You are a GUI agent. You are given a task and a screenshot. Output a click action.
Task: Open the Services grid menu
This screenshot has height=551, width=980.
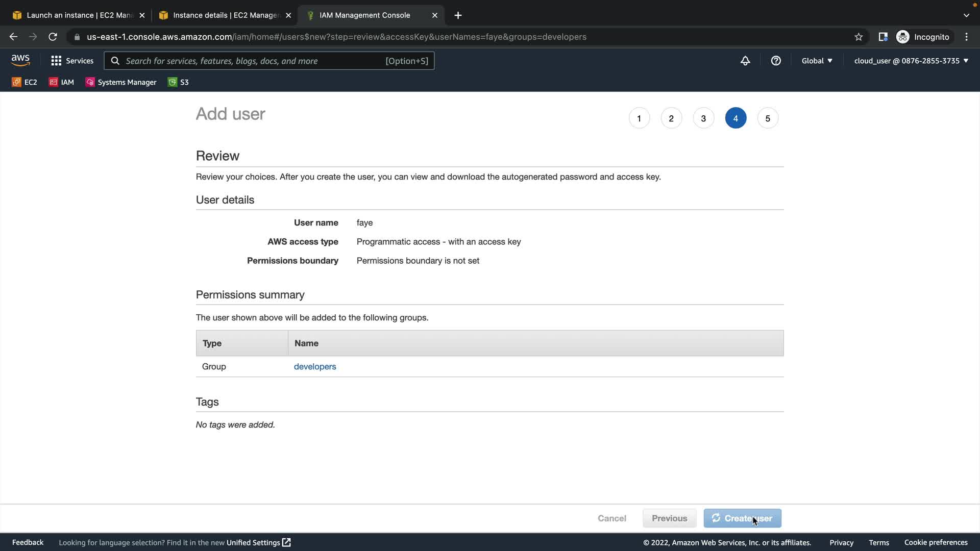pos(72,61)
